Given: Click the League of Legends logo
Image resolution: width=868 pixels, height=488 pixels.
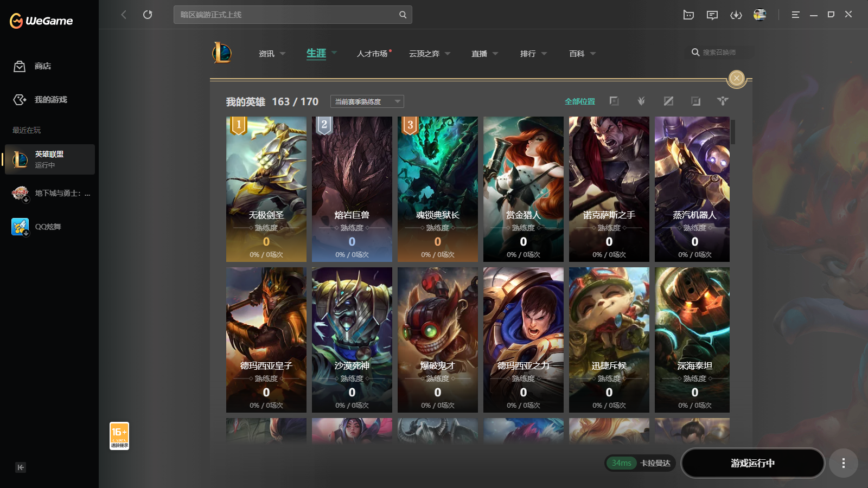Looking at the screenshot, I should (222, 53).
